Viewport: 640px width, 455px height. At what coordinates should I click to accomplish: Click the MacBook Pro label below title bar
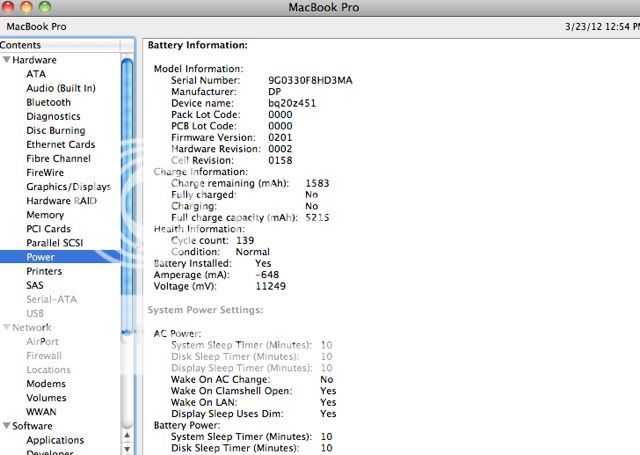(36, 27)
